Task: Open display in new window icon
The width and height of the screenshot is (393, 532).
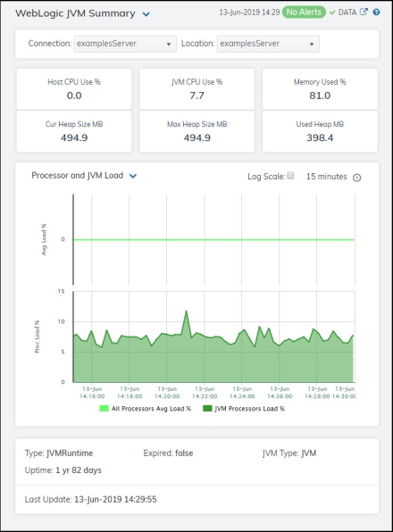Action: (x=364, y=12)
